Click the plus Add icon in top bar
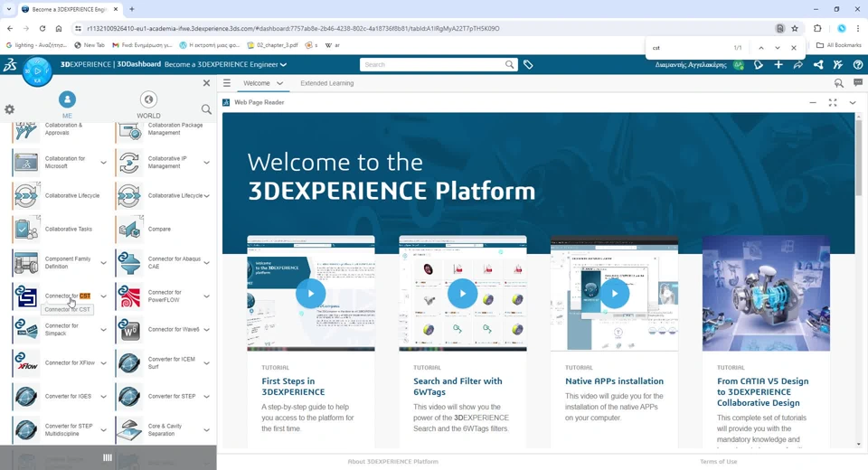The height and width of the screenshot is (470, 868). point(778,65)
